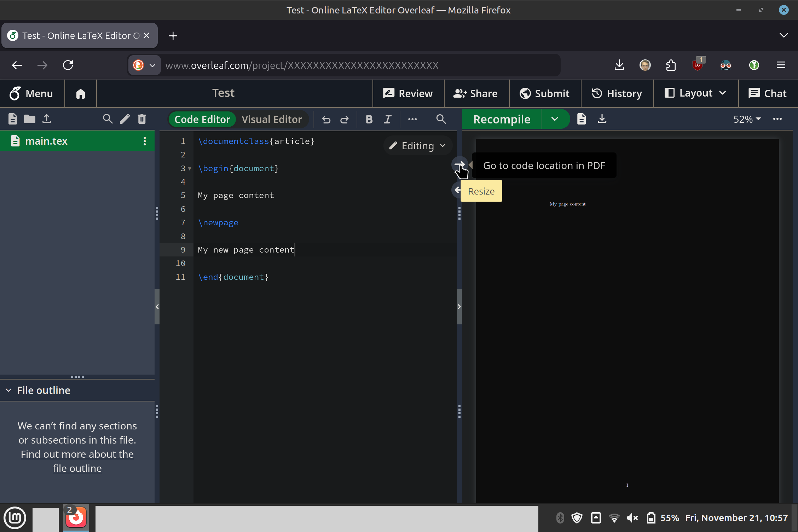Open logs and output files icon

click(x=582, y=119)
